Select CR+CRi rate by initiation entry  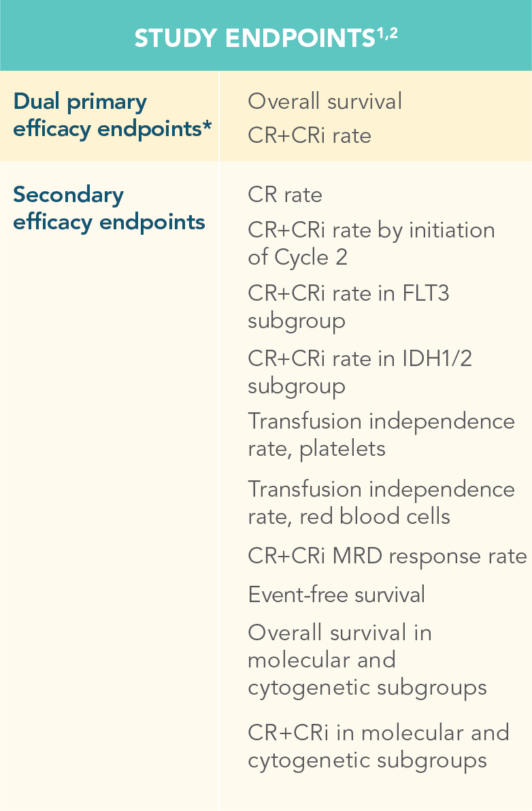pos(371,230)
